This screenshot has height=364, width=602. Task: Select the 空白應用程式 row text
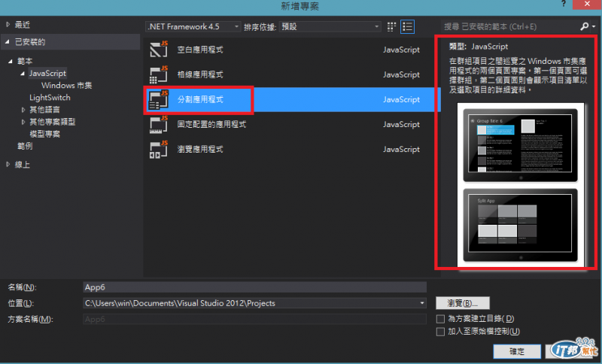pos(200,50)
